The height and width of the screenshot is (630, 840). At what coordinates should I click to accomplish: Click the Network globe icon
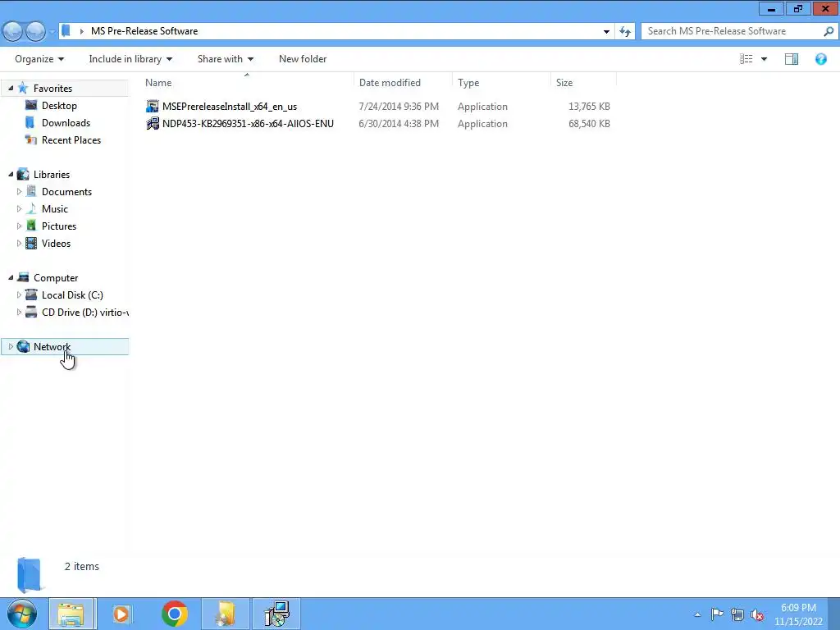tap(23, 346)
